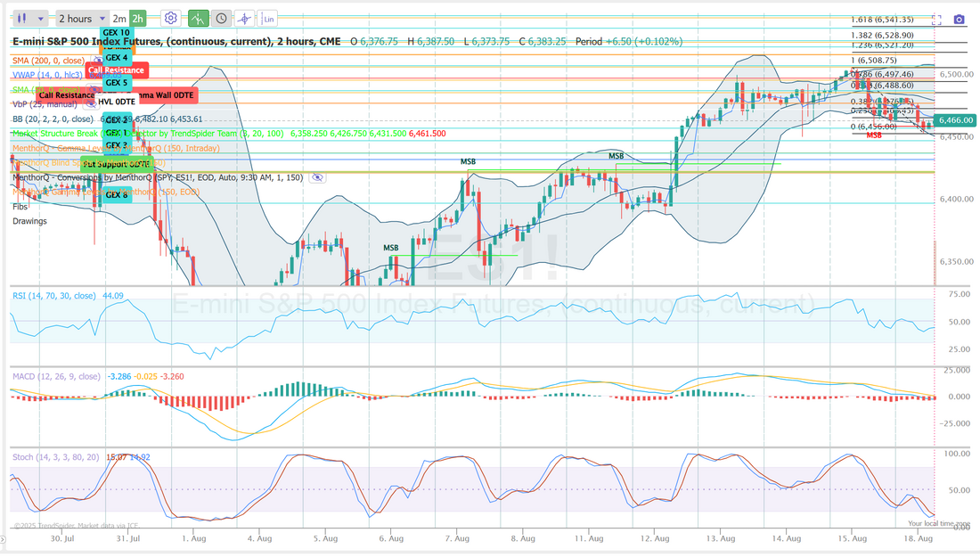Click the GEX 5 level label

(116, 83)
